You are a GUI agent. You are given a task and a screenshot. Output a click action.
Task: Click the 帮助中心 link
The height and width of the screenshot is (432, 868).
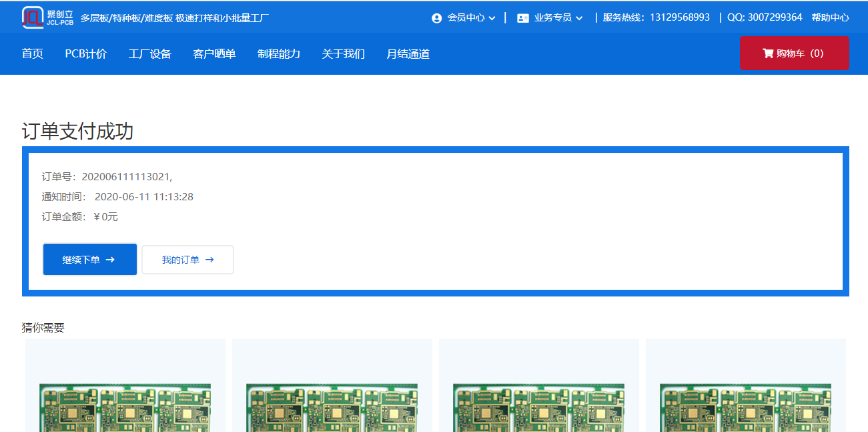point(830,18)
